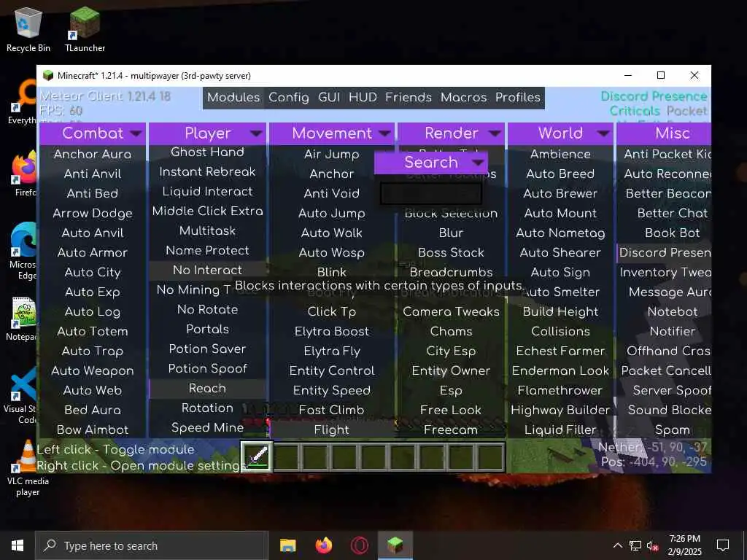
Task: Toggle the Elytra Fly module
Action: 332,351
